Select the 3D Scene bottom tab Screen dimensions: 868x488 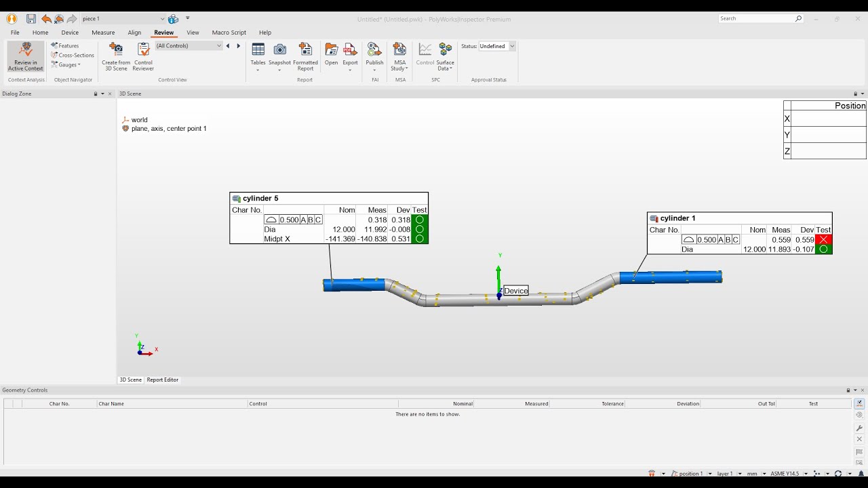coord(131,380)
